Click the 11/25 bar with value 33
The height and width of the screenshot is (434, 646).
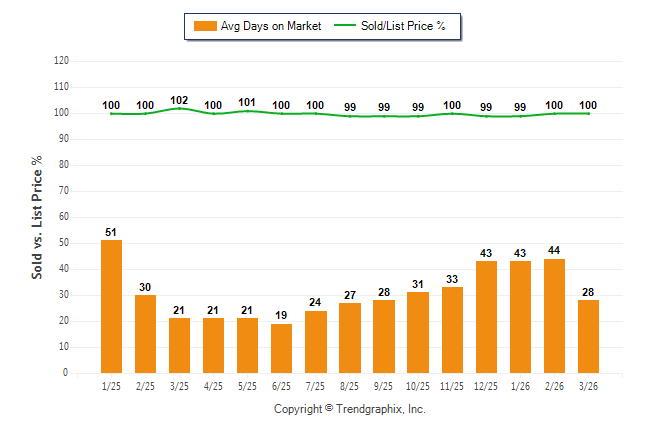tap(452, 330)
